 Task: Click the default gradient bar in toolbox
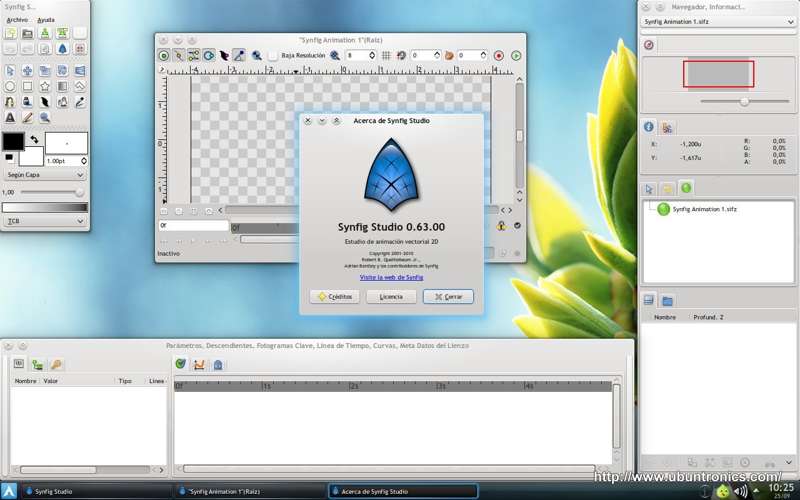[x=45, y=207]
